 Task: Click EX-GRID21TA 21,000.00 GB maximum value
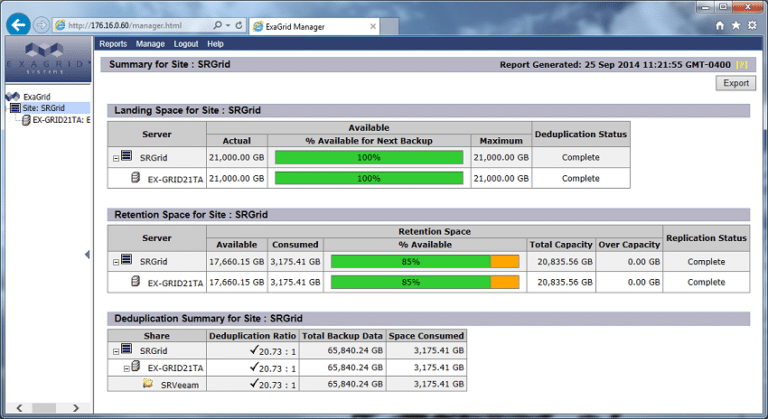click(x=501, y=178)
